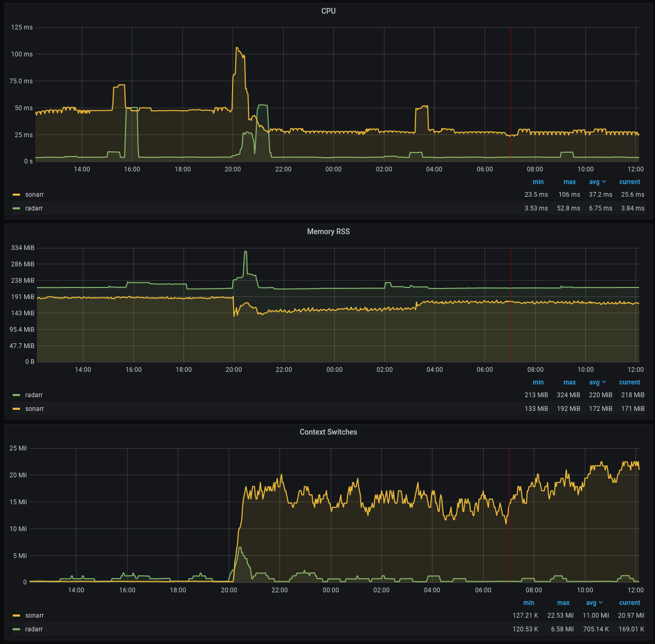Click the red annotation line in Memory RSS graph
The height and width of the screenshot is (644, 655).
click(510, 305)
